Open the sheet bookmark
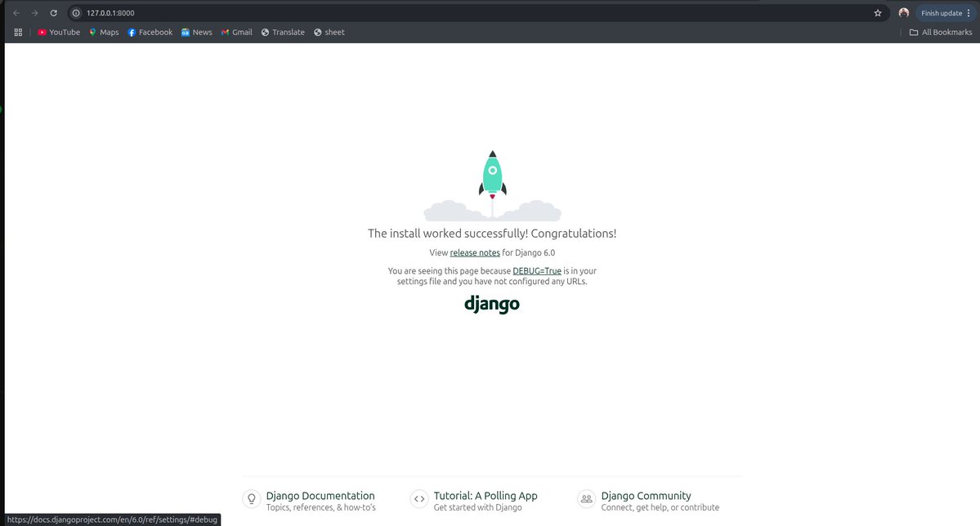This screenshot has width=980, height=526. (x=329, y=33)
